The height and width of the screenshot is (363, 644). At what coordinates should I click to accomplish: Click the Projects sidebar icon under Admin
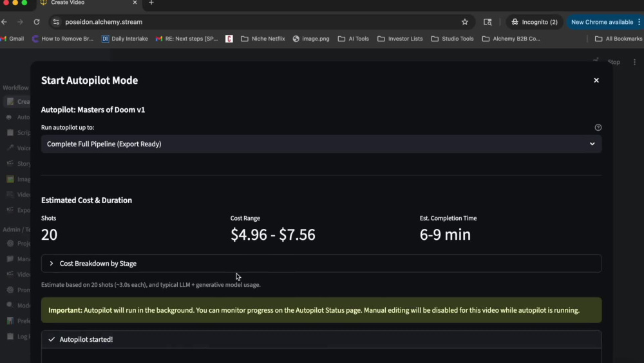[x=10, y=243]
